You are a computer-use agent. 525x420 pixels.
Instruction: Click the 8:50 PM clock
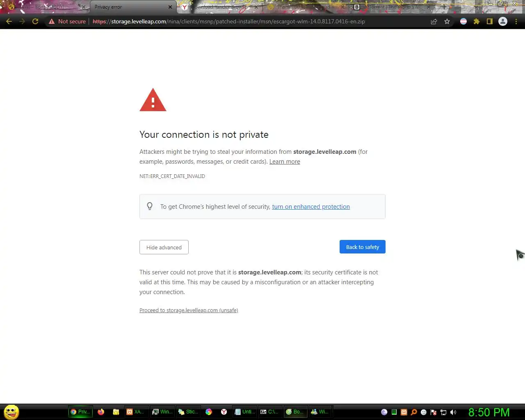coord(489,412)
